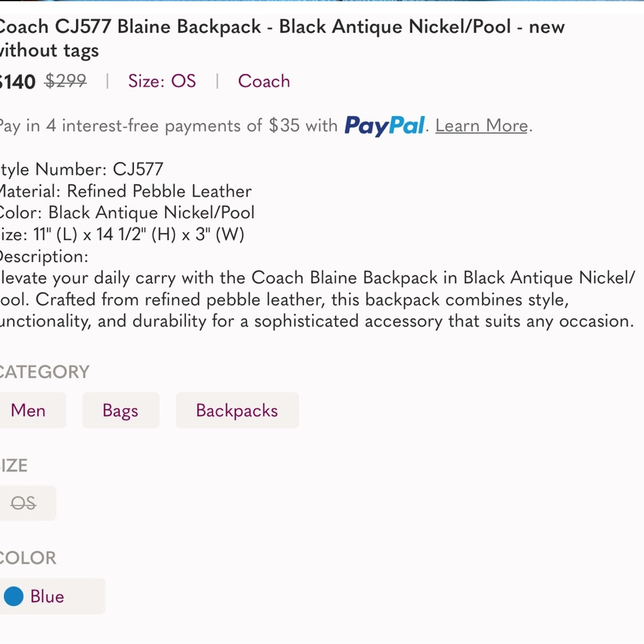Select the Men category chip
Screen dimensions: 644x644
28,410
